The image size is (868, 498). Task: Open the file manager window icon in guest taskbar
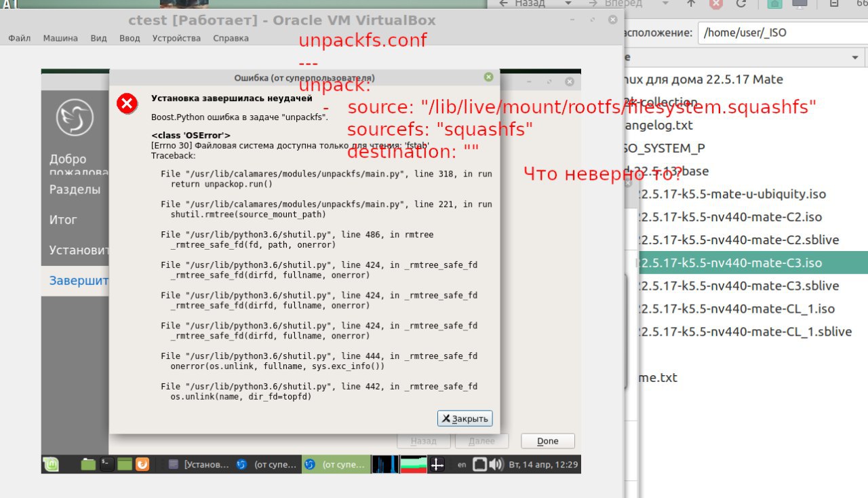point(124,465)
